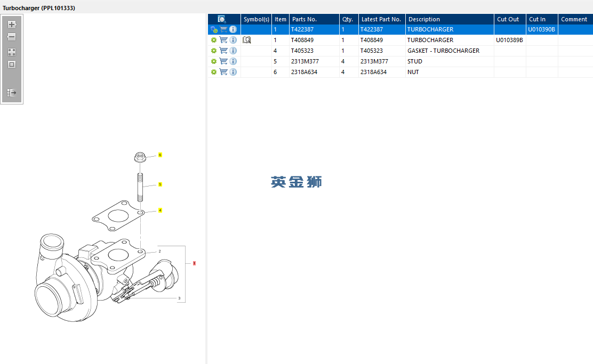Click TURBOCHARGER description in T422387 row
This screenshot has width=593, height=364.
coord(430,29)
